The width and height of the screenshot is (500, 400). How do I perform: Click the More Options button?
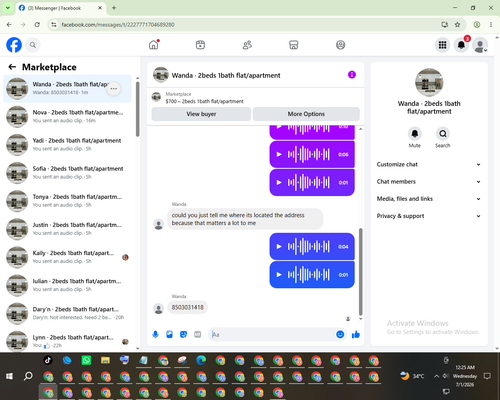coord(306,114)
